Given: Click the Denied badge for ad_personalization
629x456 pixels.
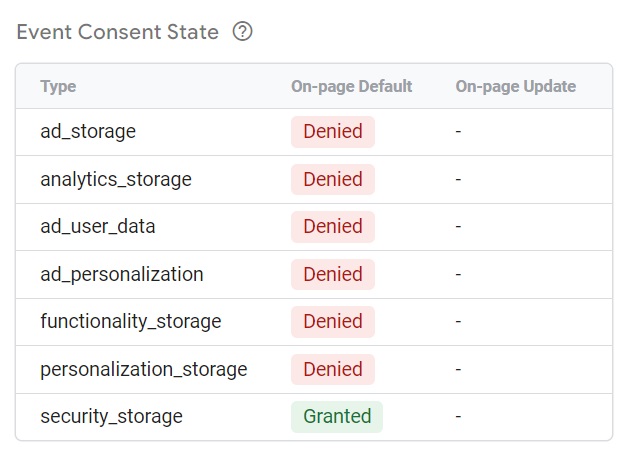Looking at the screenshot, I should tap(333, 274).
